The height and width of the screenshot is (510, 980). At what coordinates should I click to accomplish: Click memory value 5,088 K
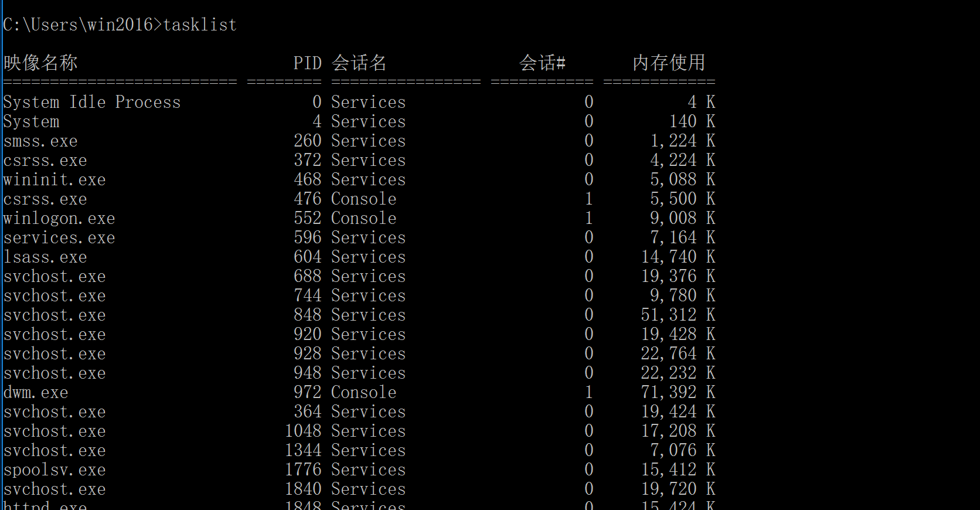(x=683, y=179)
